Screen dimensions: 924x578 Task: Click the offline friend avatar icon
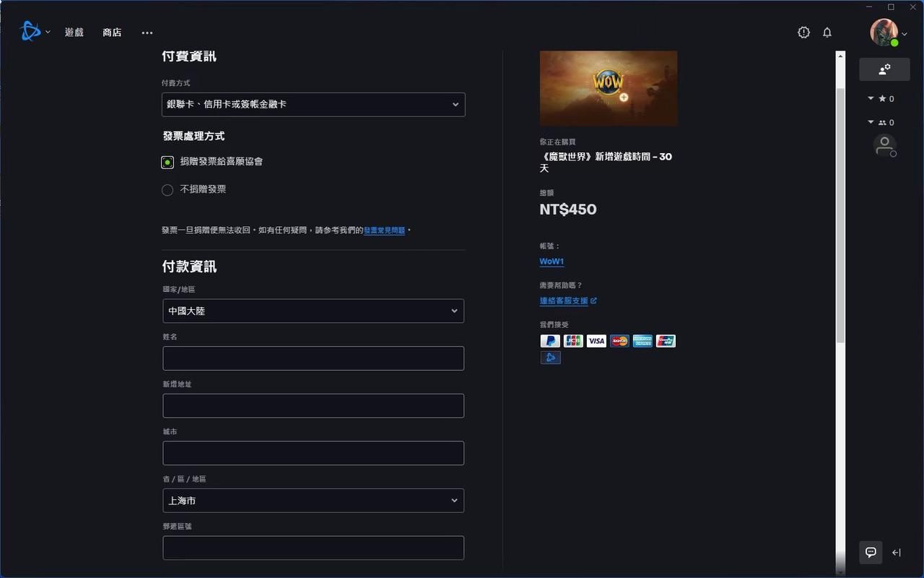884,145
